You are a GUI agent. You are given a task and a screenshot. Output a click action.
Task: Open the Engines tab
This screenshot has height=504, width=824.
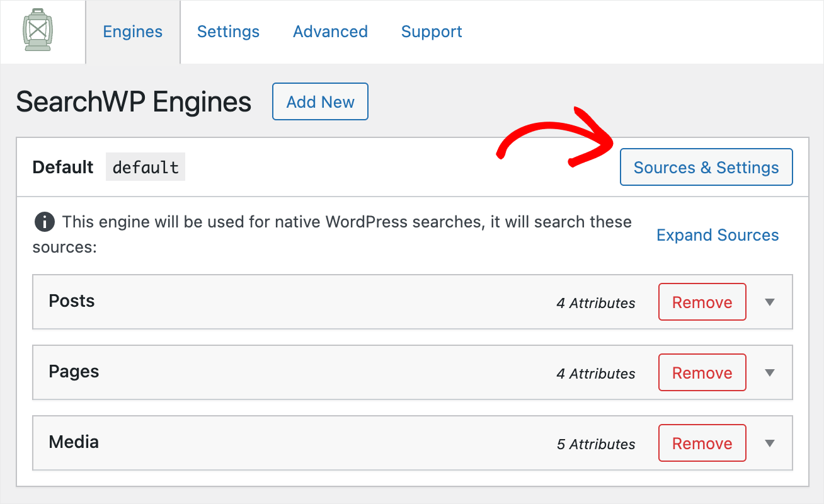pyautogui.click(x=133, y=32)
